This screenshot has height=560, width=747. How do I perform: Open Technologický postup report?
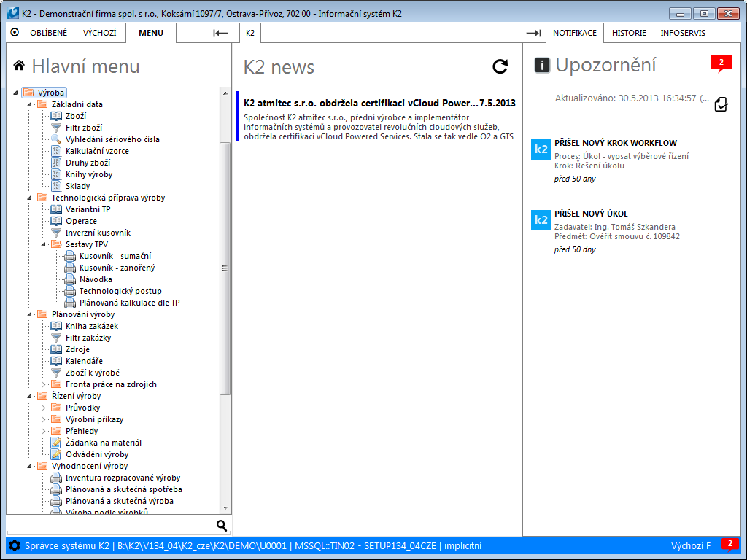pyautogui.click(x=120, y=291)
